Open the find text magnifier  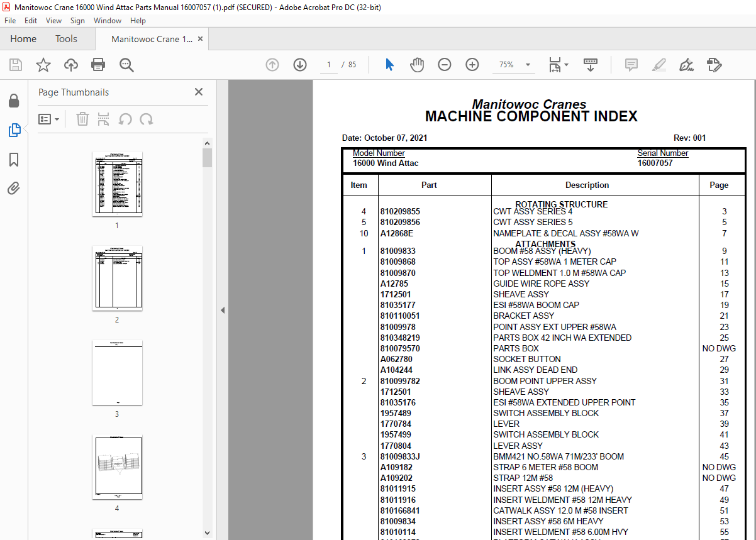tap(126, 65)
